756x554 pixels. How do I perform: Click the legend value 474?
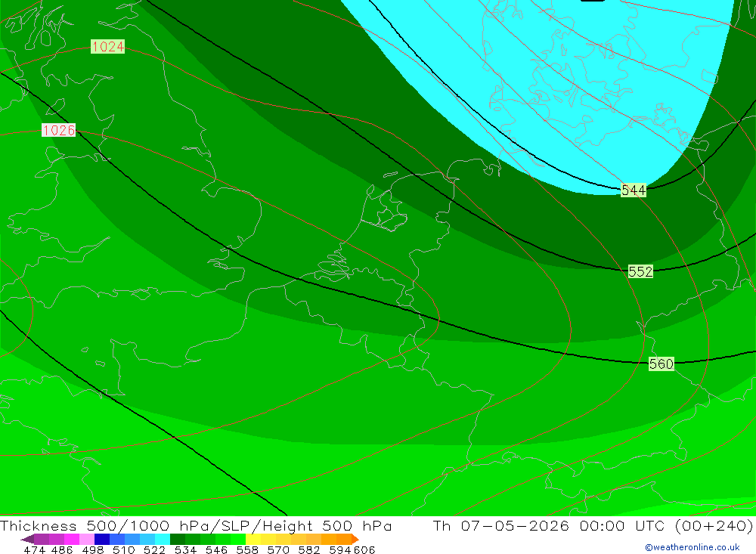(34, 549)
